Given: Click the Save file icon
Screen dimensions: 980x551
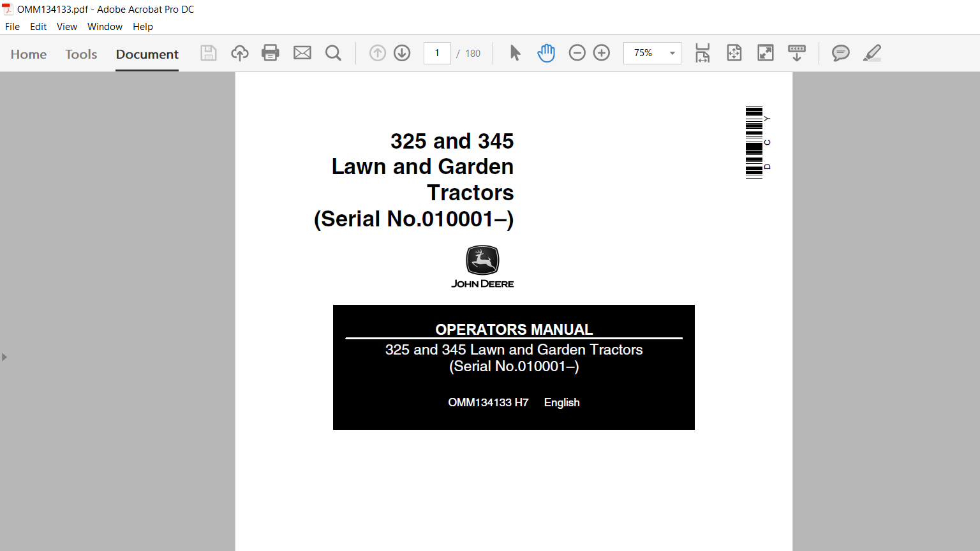Looking at the screenshot, I should 209,53.
